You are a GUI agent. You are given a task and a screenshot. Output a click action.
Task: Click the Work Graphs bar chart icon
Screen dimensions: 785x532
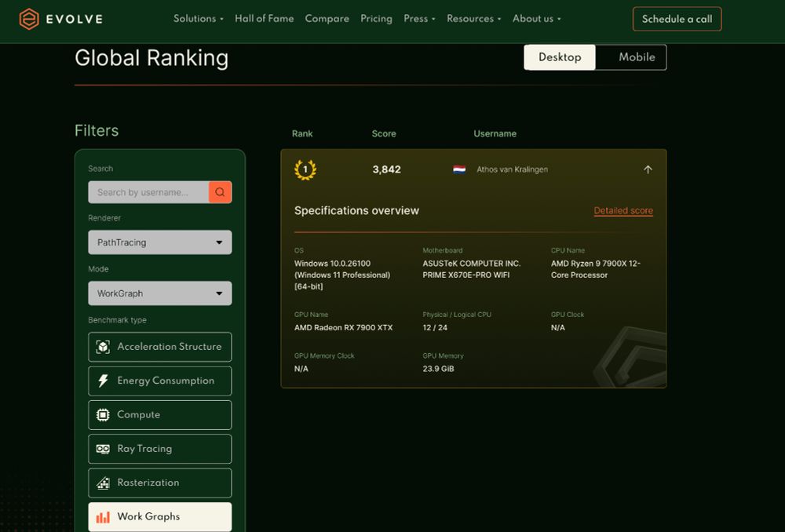[x=103, y=517]
